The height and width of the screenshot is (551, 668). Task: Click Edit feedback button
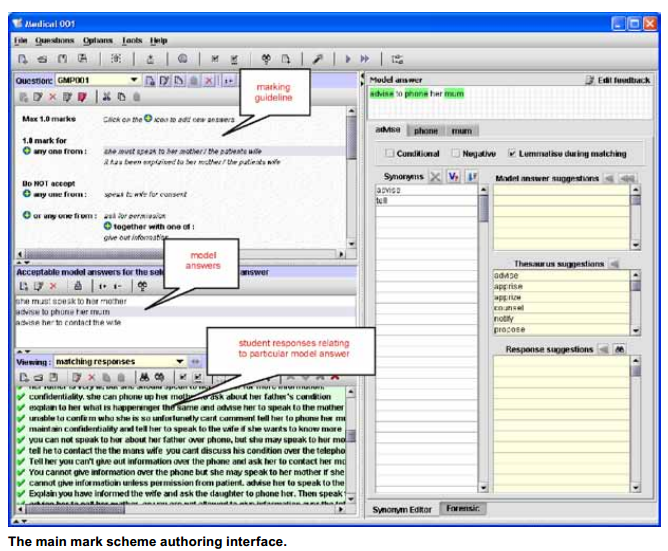coord(618,80)
